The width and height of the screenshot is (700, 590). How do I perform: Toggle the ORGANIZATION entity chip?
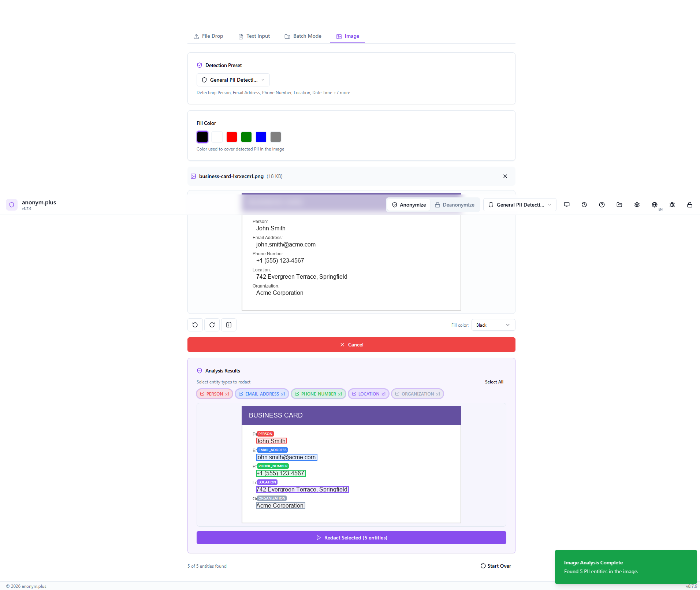tap(417, 394)
